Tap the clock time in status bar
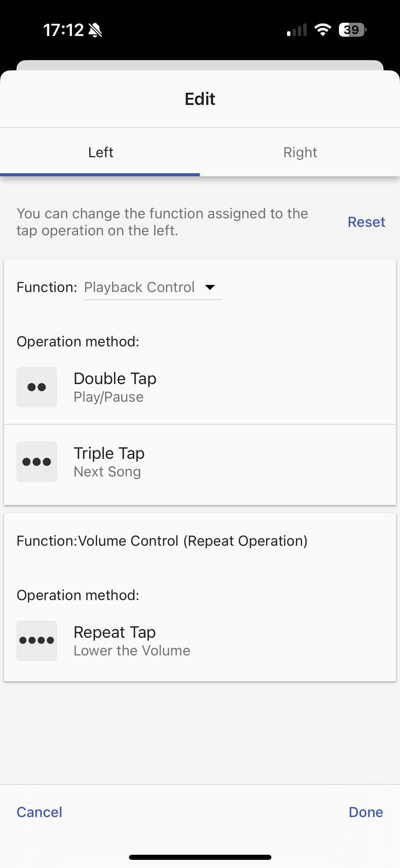Screen dimensions: 400x868 63,30
